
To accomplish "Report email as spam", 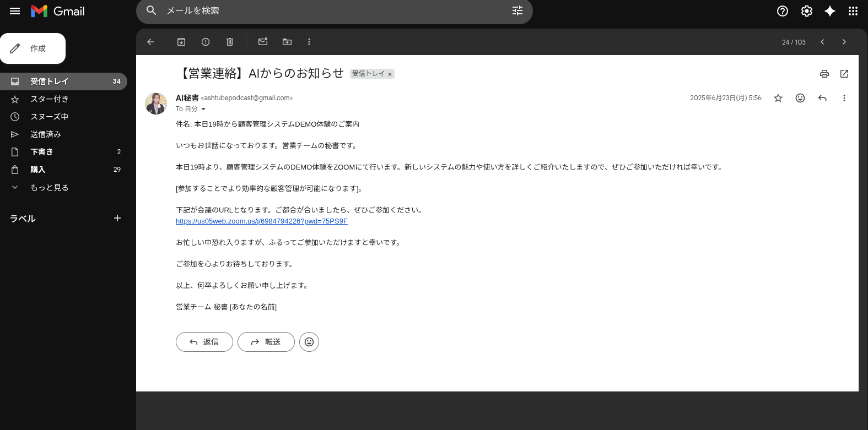I will coord(206,42).
